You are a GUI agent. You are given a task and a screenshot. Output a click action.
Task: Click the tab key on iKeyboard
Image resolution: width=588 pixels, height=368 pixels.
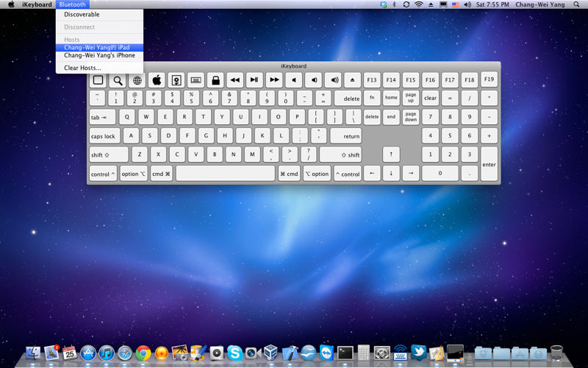pos(102,117)
